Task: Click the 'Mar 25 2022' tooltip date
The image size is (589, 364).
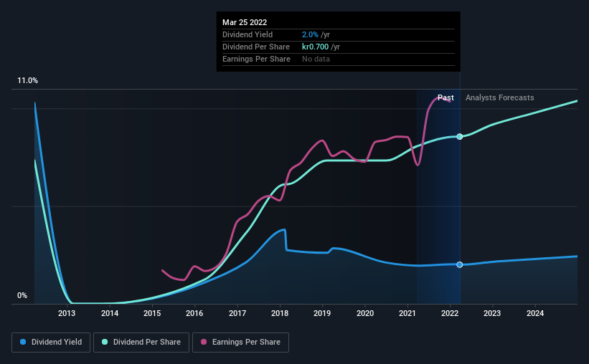Action: (x=245, y=22)
